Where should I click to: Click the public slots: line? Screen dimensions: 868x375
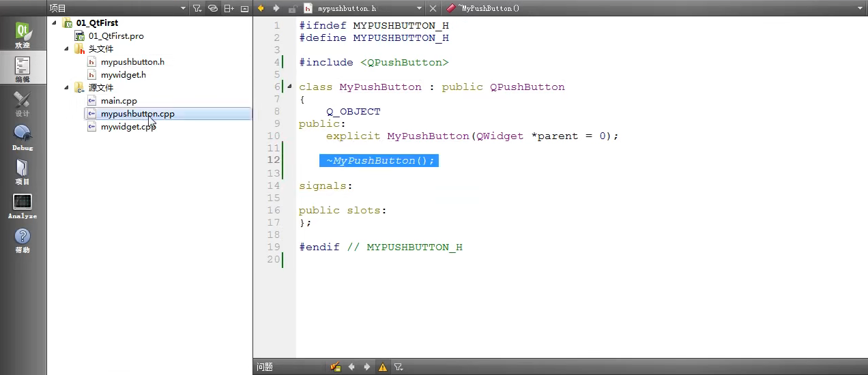point(343,210)
